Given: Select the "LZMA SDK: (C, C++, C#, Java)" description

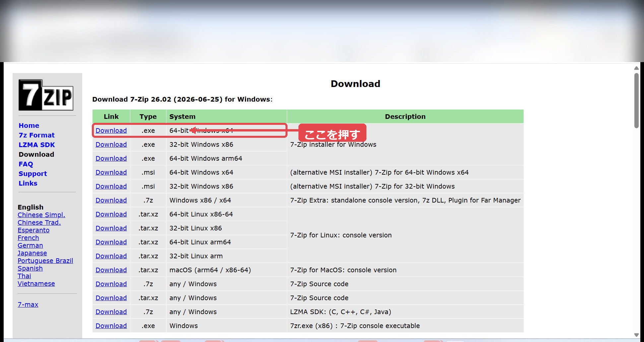Looking at the screenshot, I should click(x=341, y=312).
